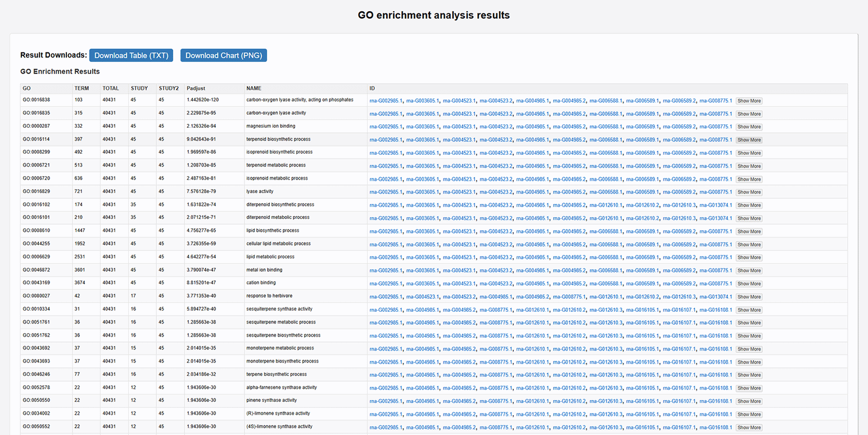The width and height of the screenshot is (868, 435).
Task: Click the TERM column header
Action: (x=82, y=88)
